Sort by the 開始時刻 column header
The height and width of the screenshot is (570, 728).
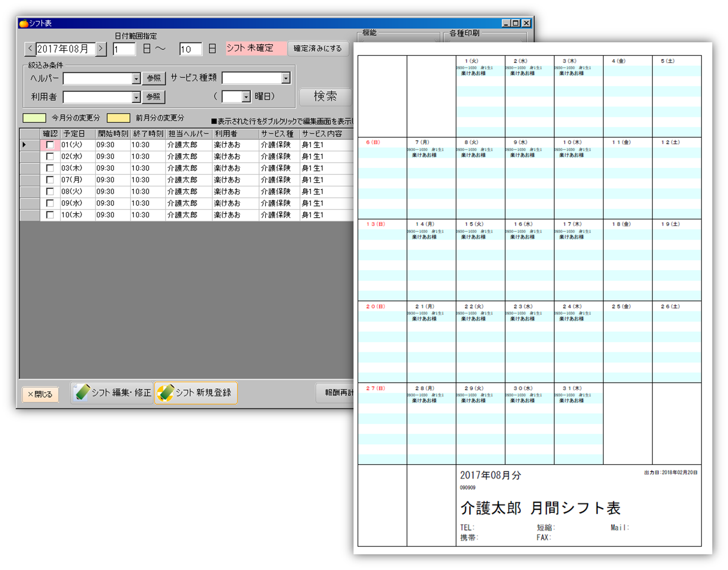pyautogui.click(x=113, y=134)
